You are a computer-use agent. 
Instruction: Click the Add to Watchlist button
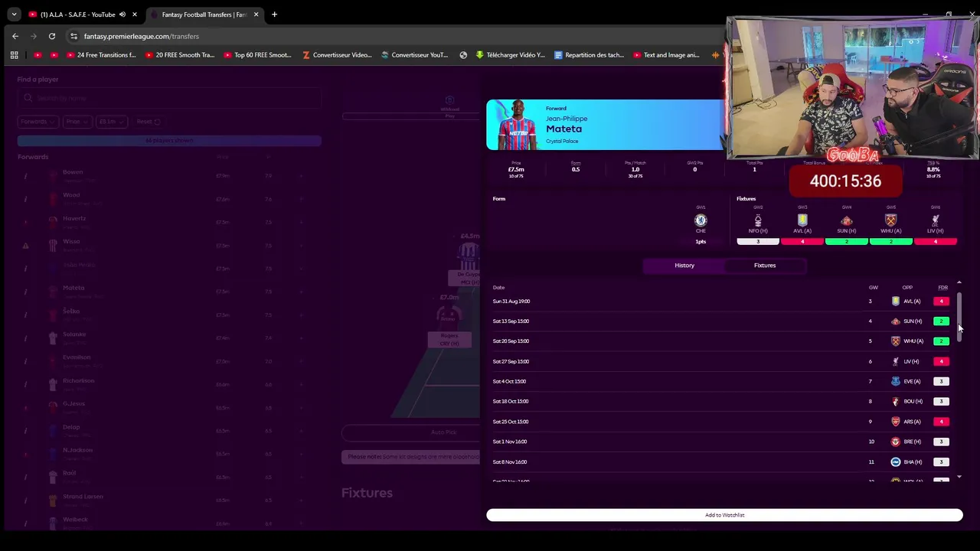coord(724,515)
